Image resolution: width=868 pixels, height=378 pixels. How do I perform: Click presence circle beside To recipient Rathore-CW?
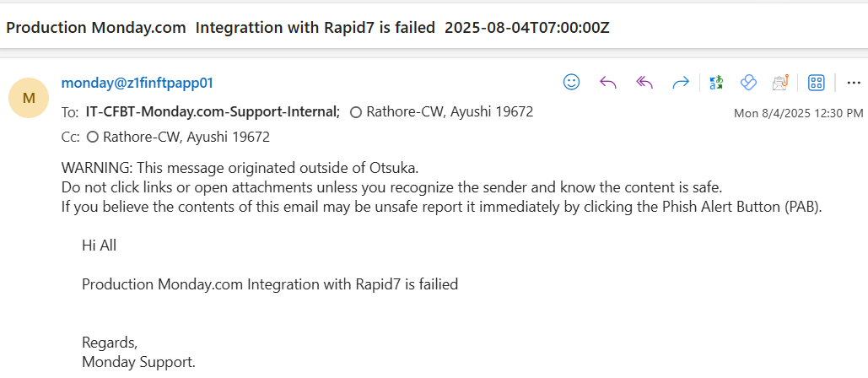(356, 111)
